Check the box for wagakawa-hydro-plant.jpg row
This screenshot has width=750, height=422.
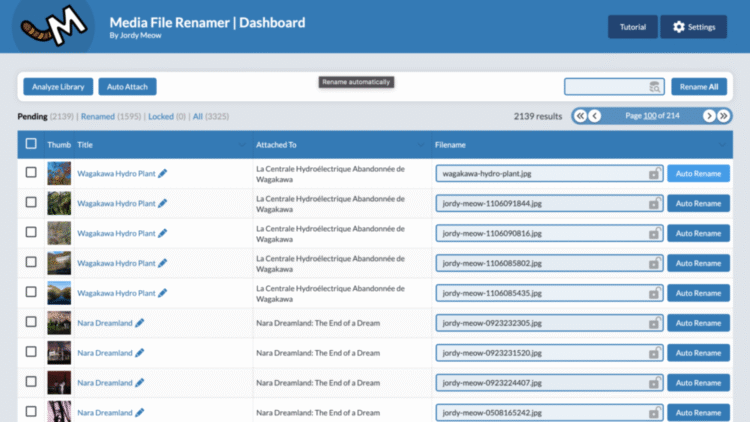tap(31, 172)
